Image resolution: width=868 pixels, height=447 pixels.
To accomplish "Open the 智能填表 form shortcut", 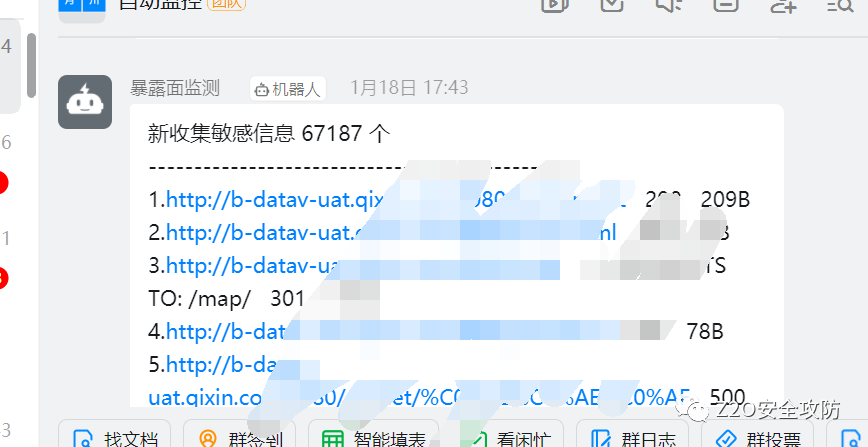I will click(374, 438).
